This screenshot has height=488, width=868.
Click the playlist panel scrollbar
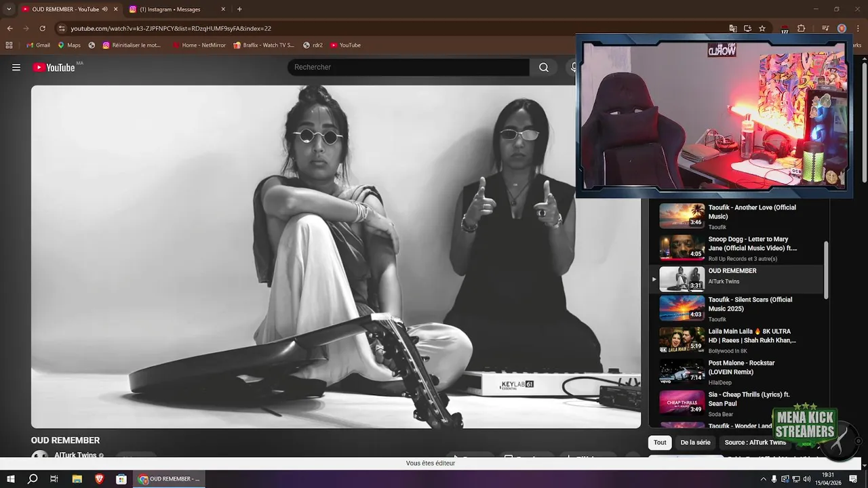coord(826,270)
